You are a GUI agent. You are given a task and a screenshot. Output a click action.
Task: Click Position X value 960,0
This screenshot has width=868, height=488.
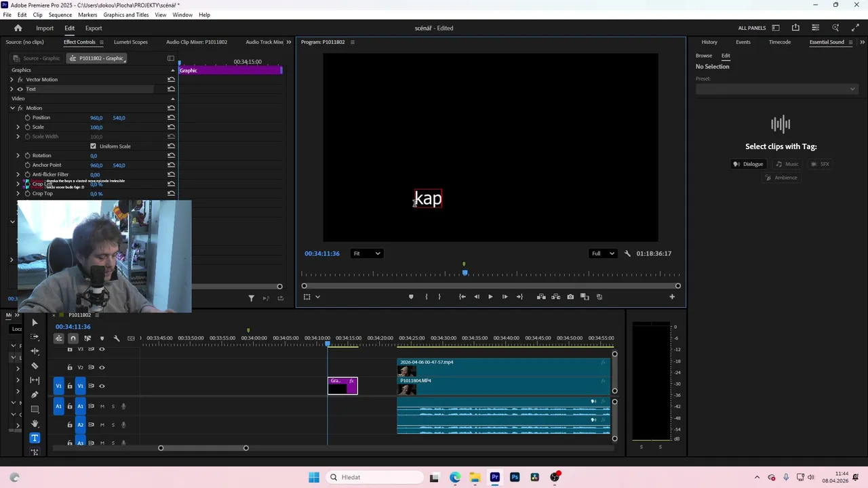(x=96, y=118)
